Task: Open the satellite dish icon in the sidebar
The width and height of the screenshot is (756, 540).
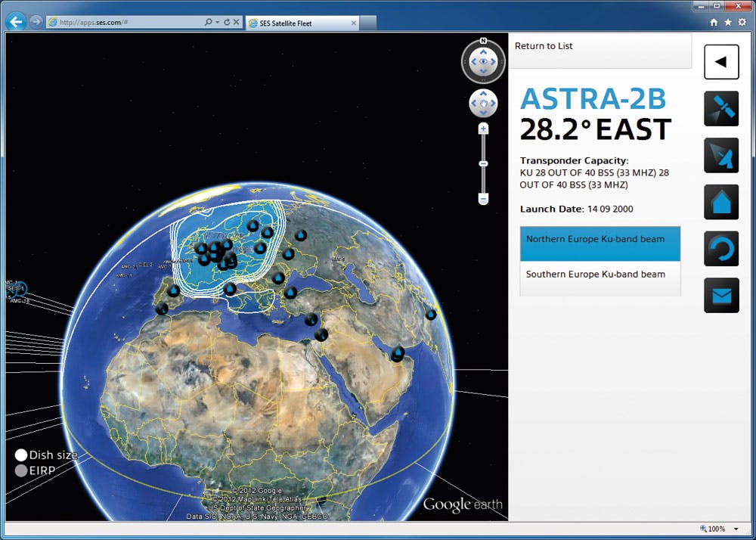Action: (721, 155)
